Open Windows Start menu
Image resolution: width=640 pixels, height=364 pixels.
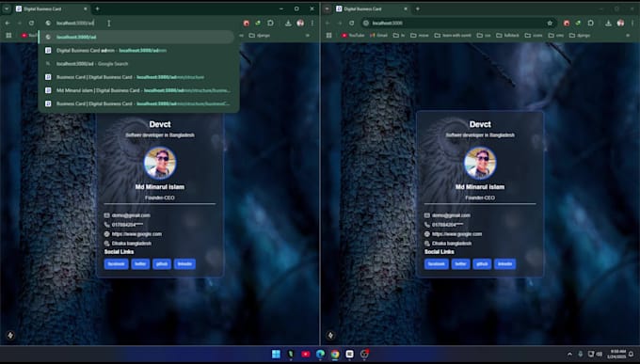pyautogui.click(x=277, y=354)
